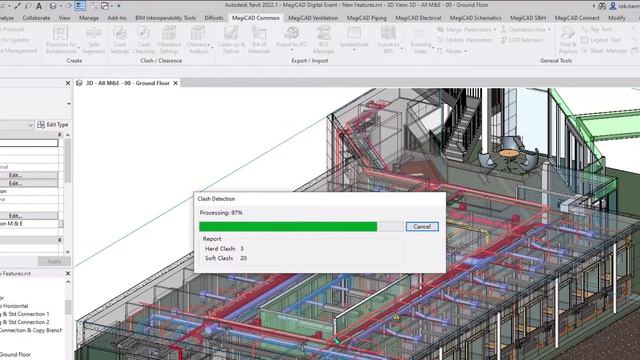Switch to the Manage ribbon tab
Image resolution: width=640 pixels, height=360 pixels.
coord(89,18)
